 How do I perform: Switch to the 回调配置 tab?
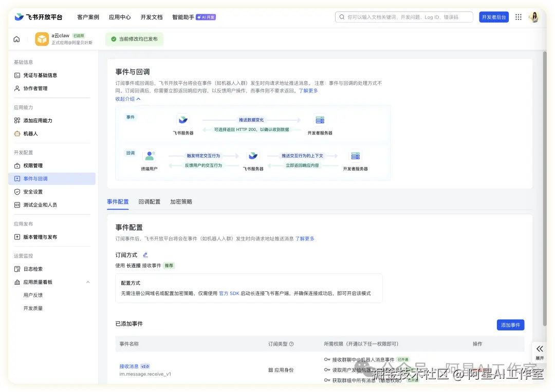click(149, 201)
